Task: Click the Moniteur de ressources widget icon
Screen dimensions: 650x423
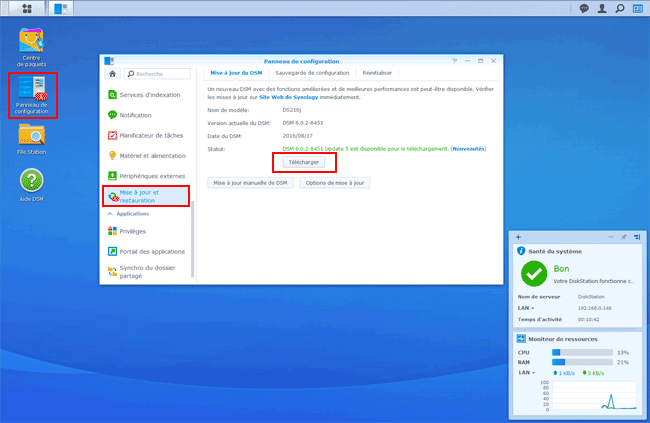Action: pos(521,339)
